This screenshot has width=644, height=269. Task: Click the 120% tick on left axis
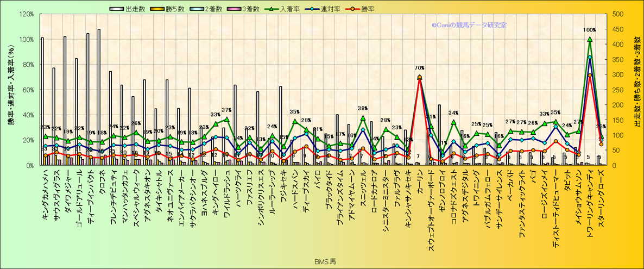coord(26,14)
